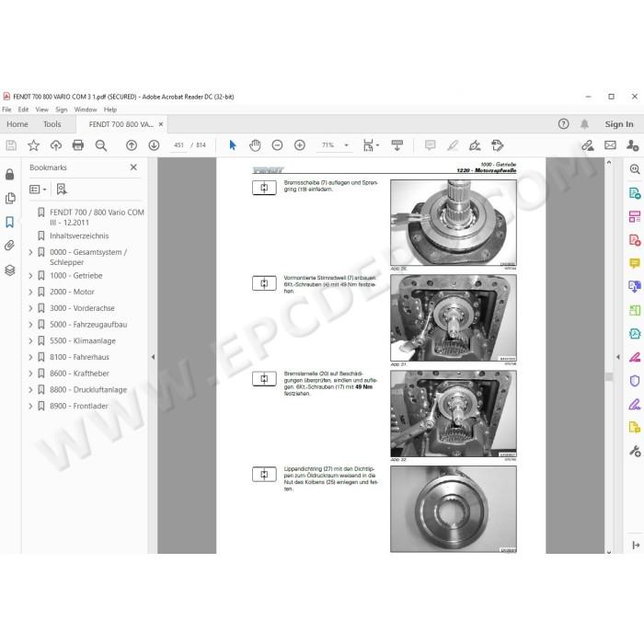The width and height of the screenshot is (644, 644).
Task: Go to next page arrow
Action: [x=154, y=145]
